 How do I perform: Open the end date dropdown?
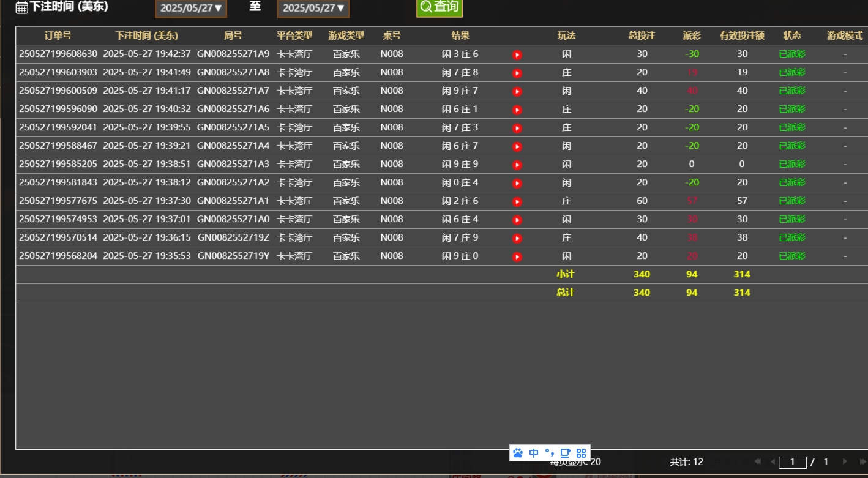click(x=313, y=9)
